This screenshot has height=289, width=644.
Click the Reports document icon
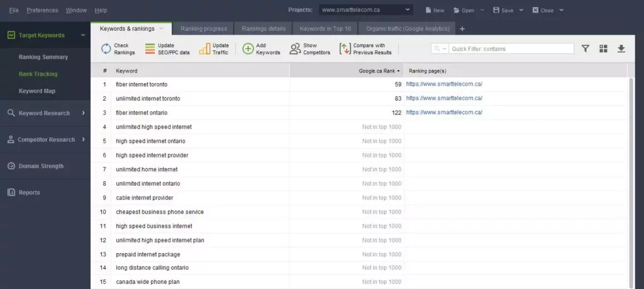pos(11,193)
